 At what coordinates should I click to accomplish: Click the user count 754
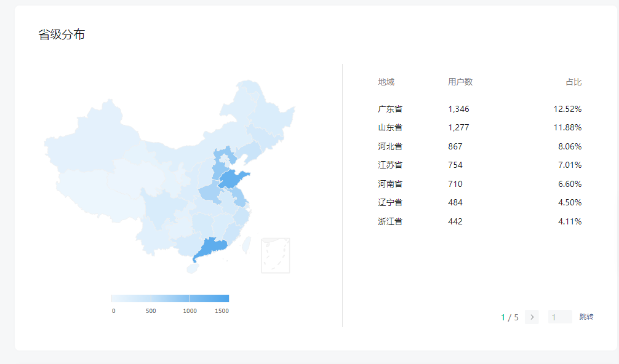455,165
